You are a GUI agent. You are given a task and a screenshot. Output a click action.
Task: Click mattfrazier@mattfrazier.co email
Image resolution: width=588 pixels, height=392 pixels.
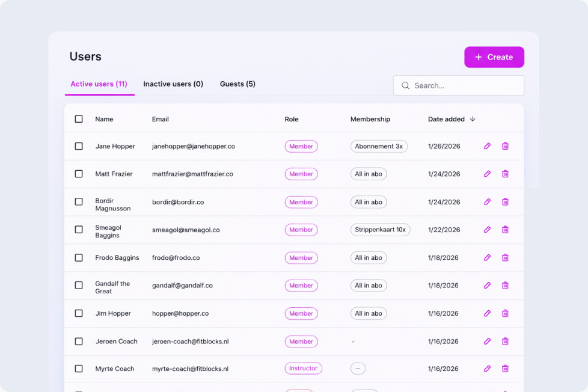pyautogui.click(x=193, y=174)
